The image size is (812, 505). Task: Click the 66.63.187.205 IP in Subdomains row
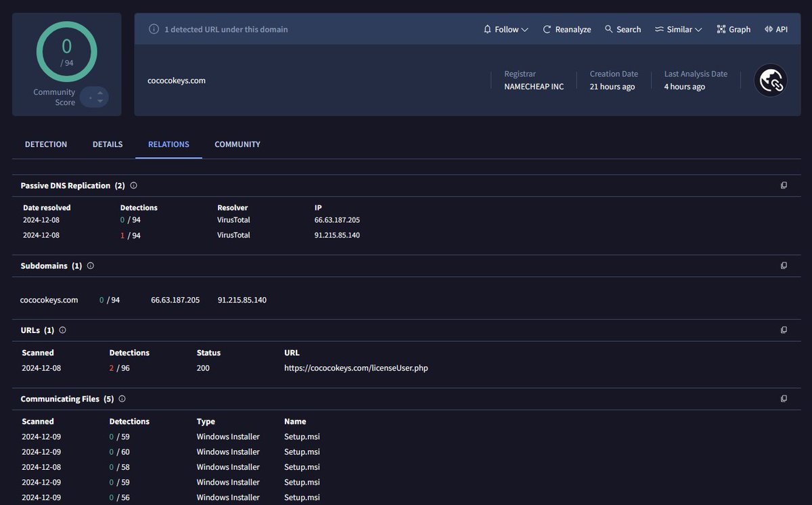pyautogui.click(x=175, y=300)
